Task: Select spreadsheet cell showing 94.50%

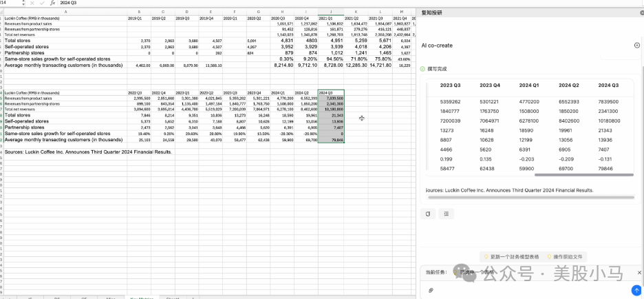Action: point(331,59)
